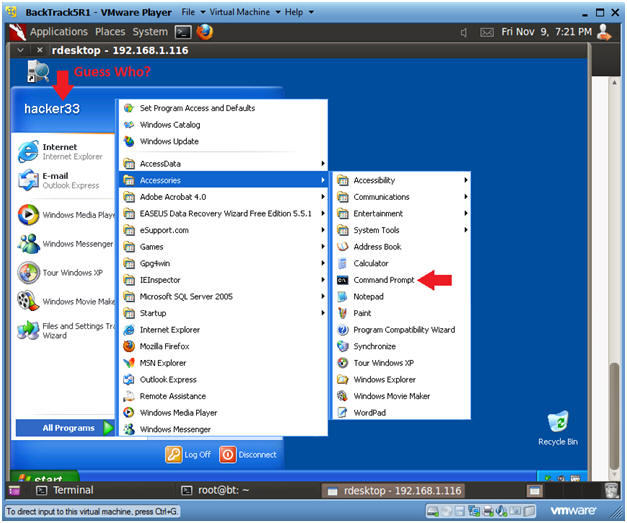Open VMware Player File menu
This screenshot has width=627, height=523.
[193, 12]
